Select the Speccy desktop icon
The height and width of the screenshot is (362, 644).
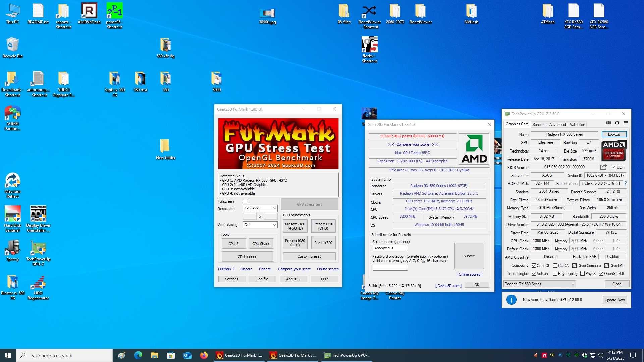click(x=13, y=251)
